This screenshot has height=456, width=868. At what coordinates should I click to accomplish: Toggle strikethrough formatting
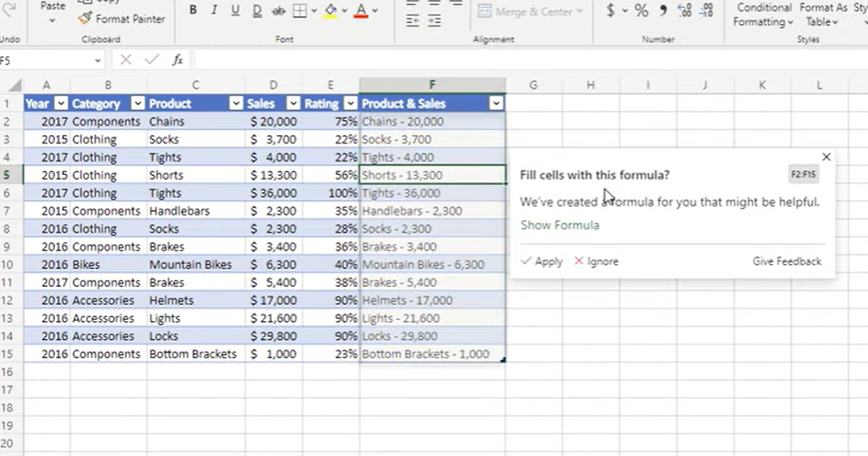[x=278, y=10]
